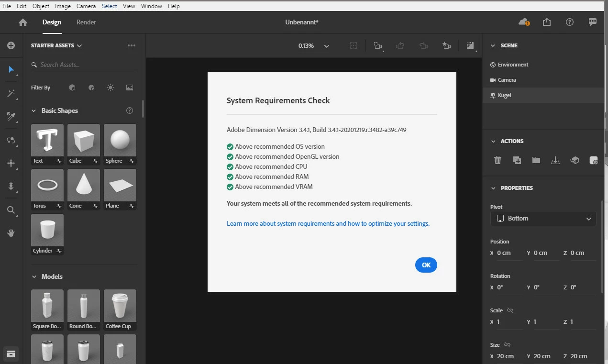This screenshot has width=608, height=364.
Task: Filter assets by lights icon
Action: [111, 88]
